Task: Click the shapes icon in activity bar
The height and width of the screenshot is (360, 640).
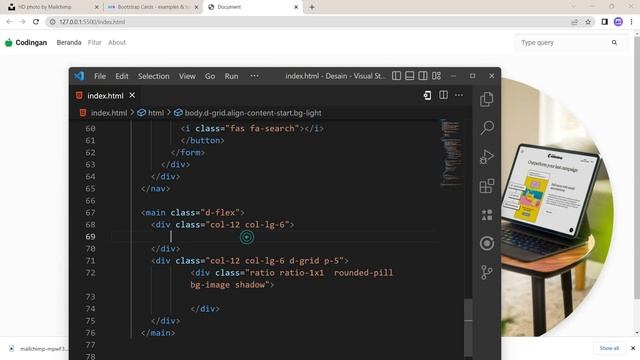Action: (487, 215)
